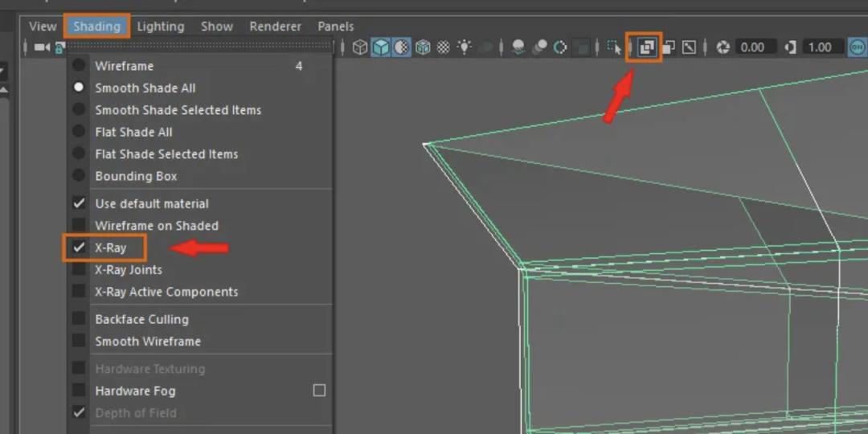Click the Lock Camera padlock icon
The height and width of the screenshot is (434, 868).
click(x=59, y=47)
